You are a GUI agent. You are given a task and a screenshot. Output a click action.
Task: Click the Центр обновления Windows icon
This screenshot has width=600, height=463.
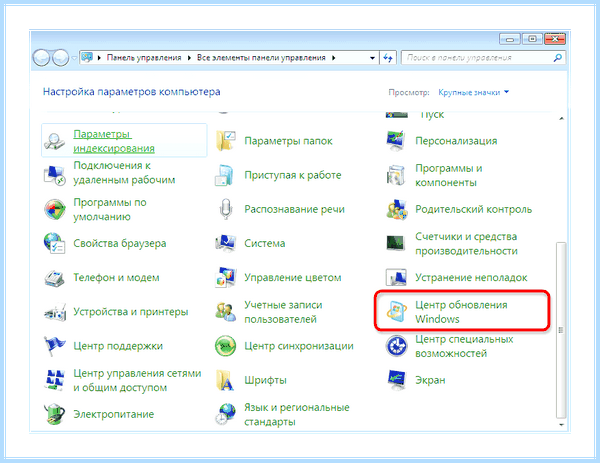coord(396,312)
